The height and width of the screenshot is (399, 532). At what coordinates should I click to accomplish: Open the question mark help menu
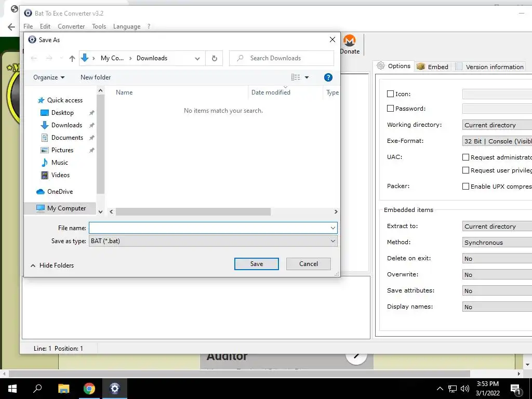tap(149, 26)
